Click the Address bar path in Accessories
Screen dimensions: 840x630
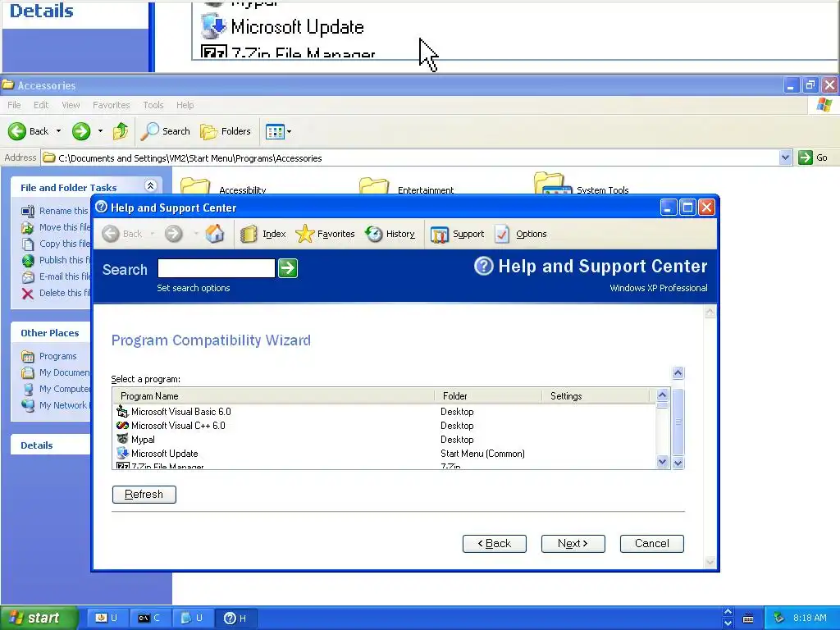coord(190,158)
